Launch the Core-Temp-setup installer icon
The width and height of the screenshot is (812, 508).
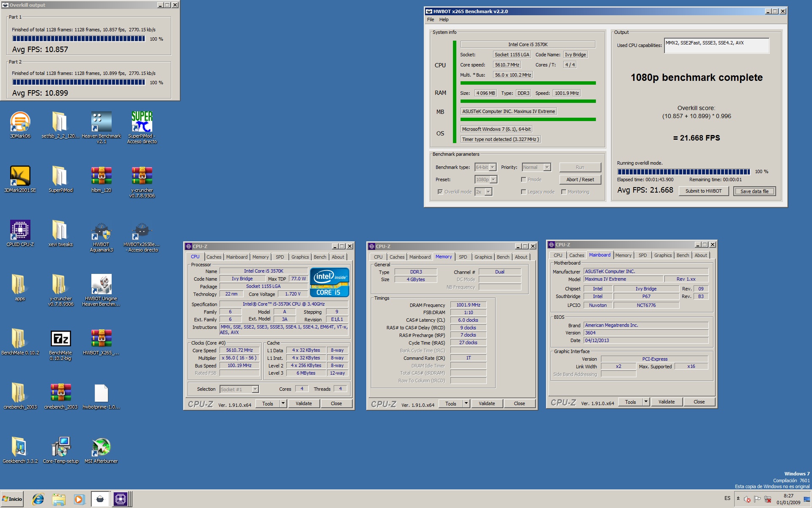pos(60,447)
